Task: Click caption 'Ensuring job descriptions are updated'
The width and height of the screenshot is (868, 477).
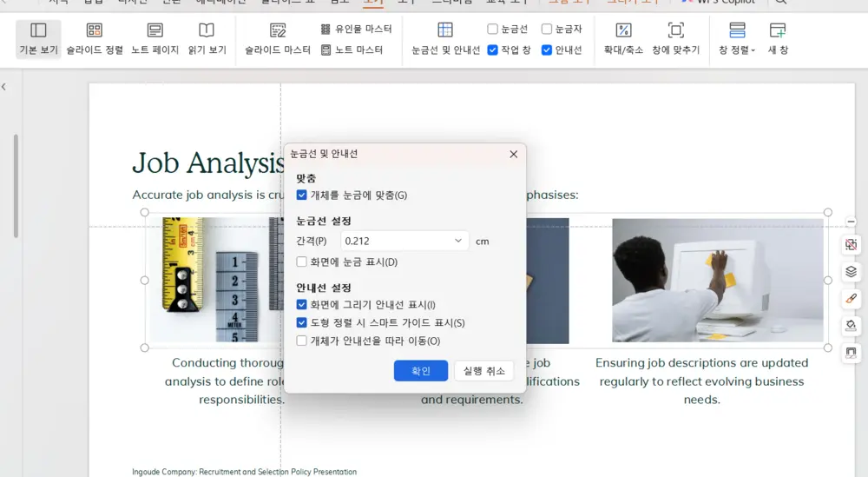Action: click(702, 363)
